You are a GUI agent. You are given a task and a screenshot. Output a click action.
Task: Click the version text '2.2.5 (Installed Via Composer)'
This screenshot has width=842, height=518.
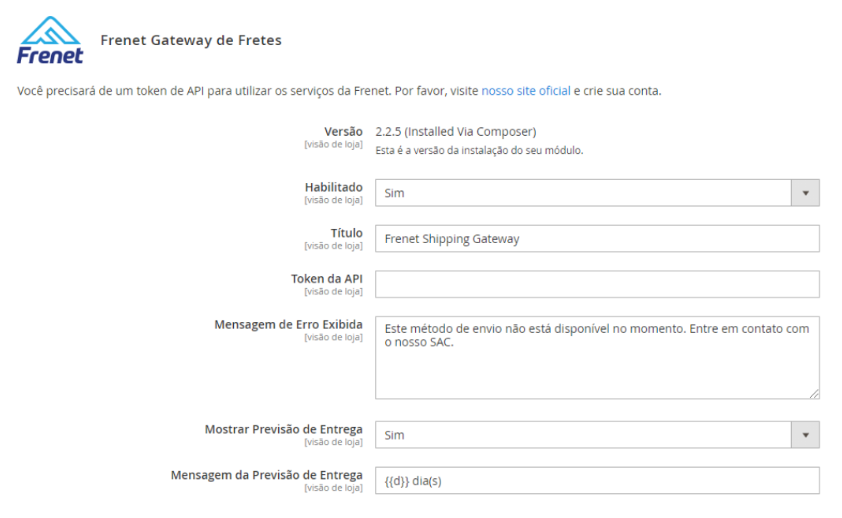(x=456, y=132)
